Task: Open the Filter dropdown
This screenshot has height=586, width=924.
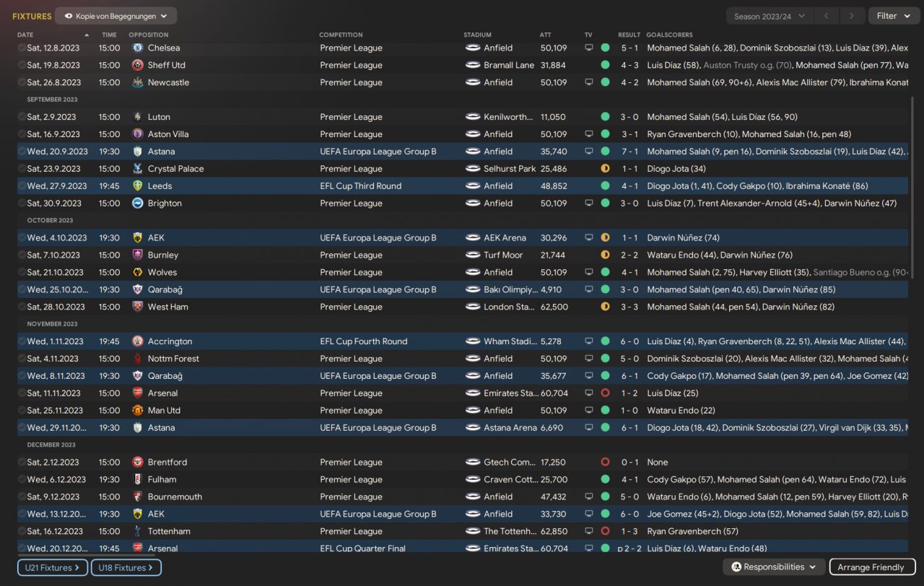Action: pos(894,16)
